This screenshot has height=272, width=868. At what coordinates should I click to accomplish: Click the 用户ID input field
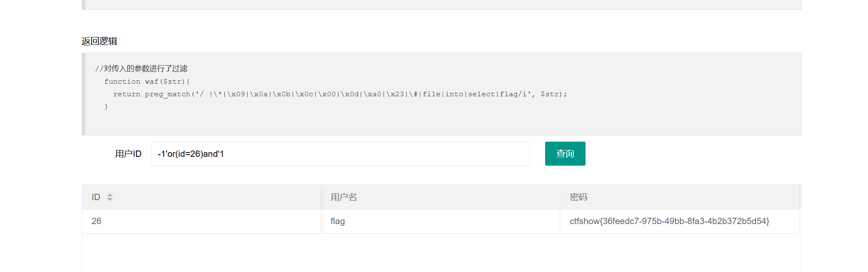340,153
